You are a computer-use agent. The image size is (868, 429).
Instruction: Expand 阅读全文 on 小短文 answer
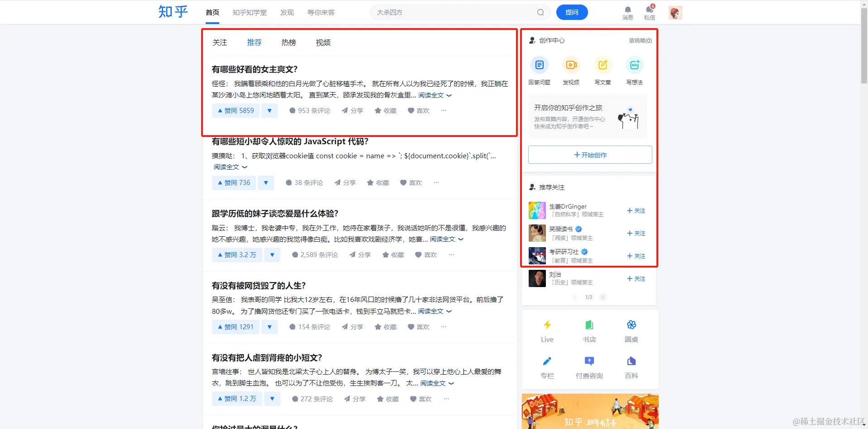pos(437,383)
